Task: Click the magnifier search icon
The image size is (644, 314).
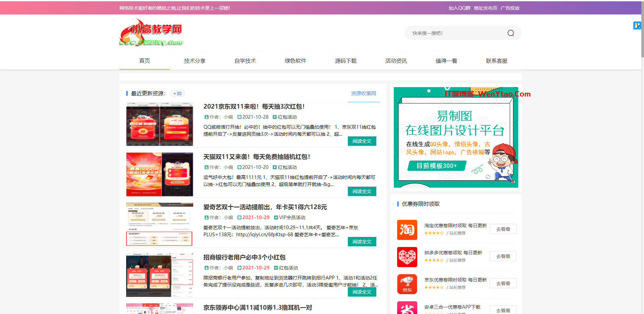Action: (x=511, y=33)
